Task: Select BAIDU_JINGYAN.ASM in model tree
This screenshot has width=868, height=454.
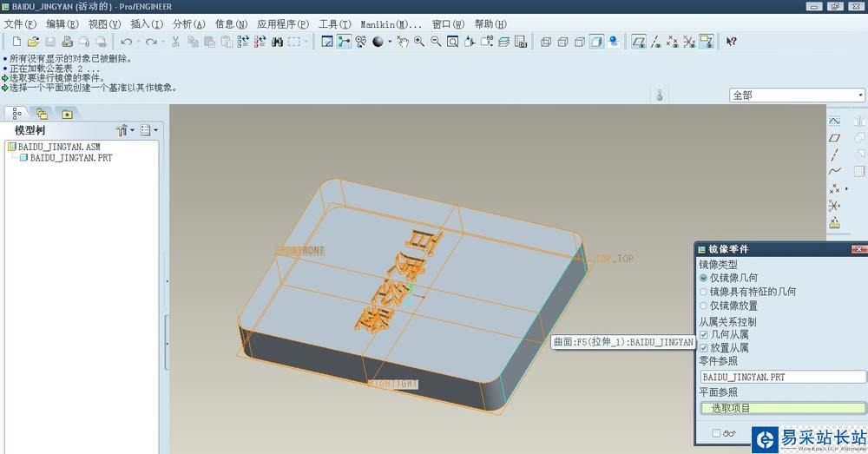Action: click(59, 147)
